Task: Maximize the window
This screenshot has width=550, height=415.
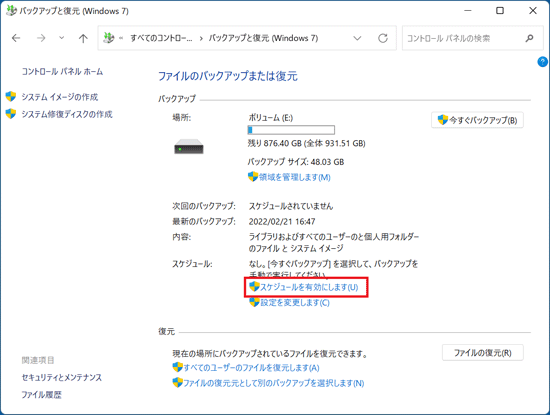Action: (500, 11)
